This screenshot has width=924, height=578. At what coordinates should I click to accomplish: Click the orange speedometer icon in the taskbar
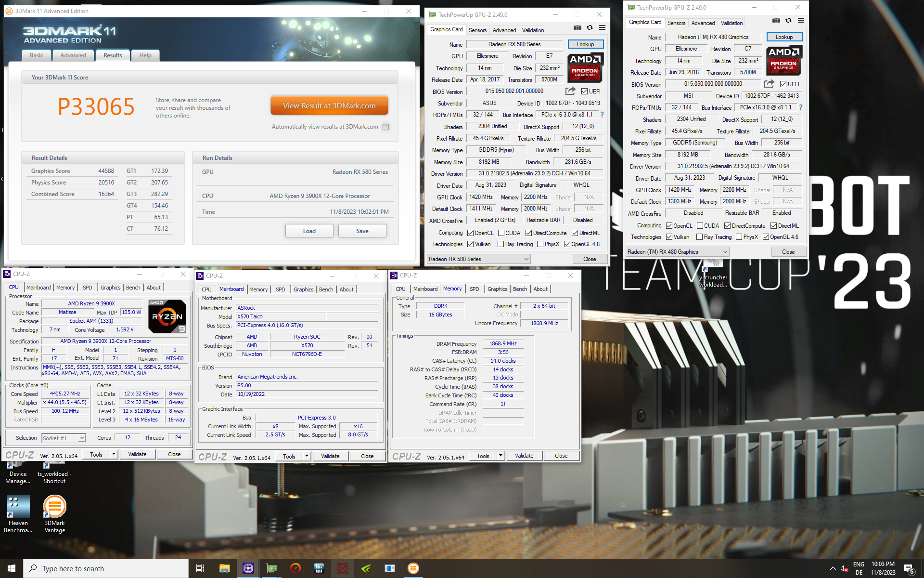coord(295,568)
